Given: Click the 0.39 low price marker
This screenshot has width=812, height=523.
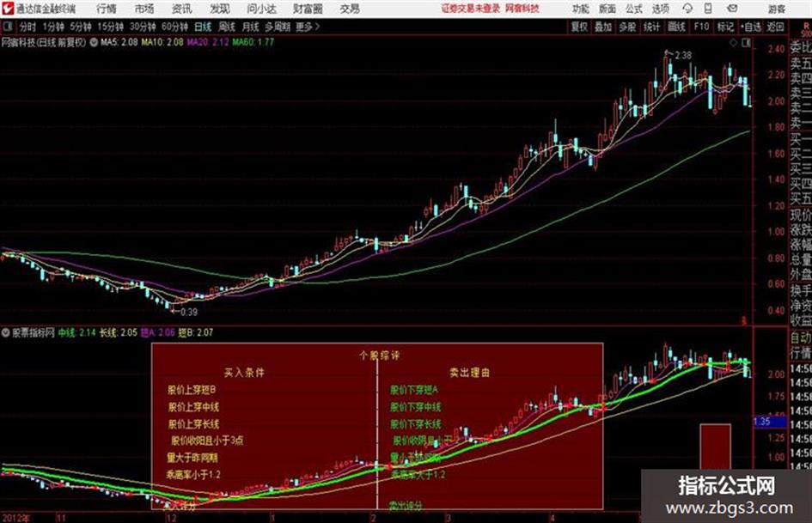Looking at the screenshot, I should pyautogui.click(x=188, y=312).
